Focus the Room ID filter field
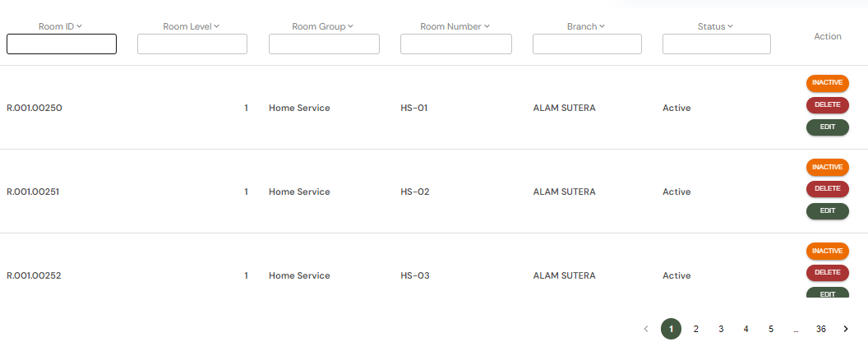 coord(62,44)
